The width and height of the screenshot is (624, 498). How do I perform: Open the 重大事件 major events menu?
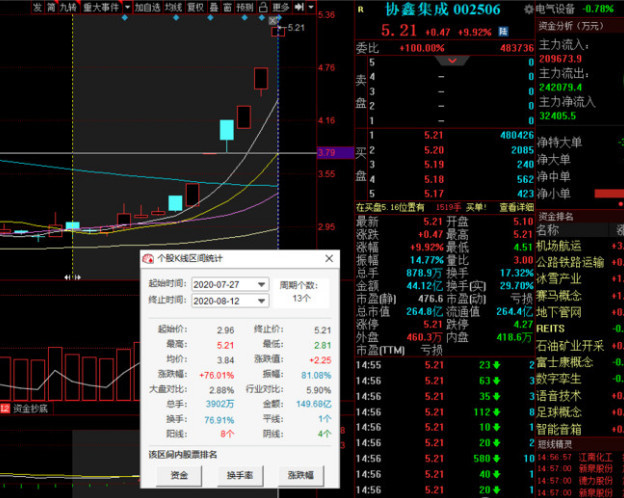(101, 7)
